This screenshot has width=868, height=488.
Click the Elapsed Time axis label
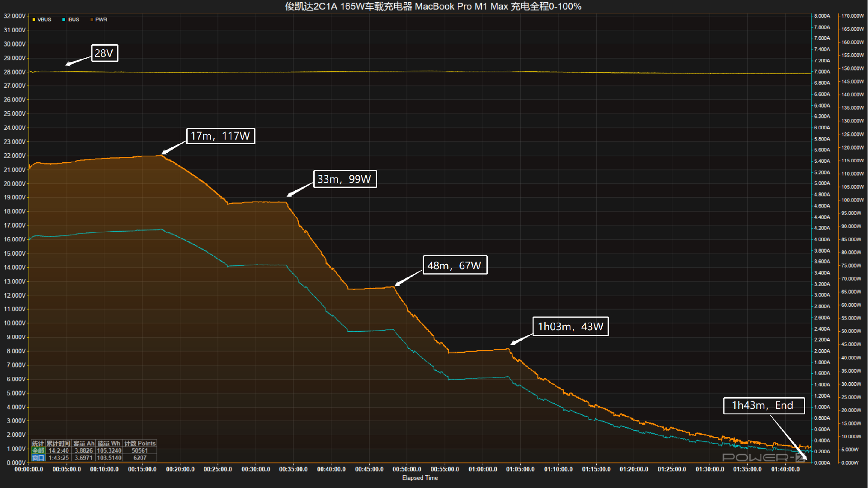pos(420,478)
